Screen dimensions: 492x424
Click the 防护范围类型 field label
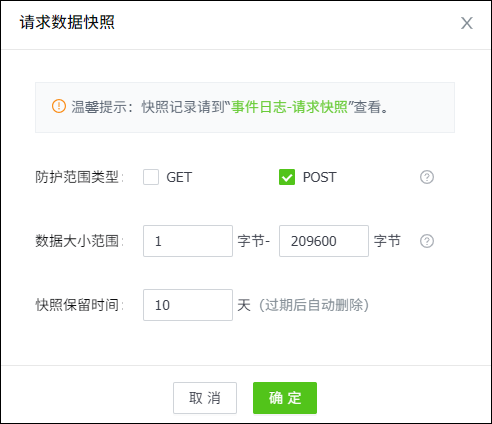pos(79,177)
